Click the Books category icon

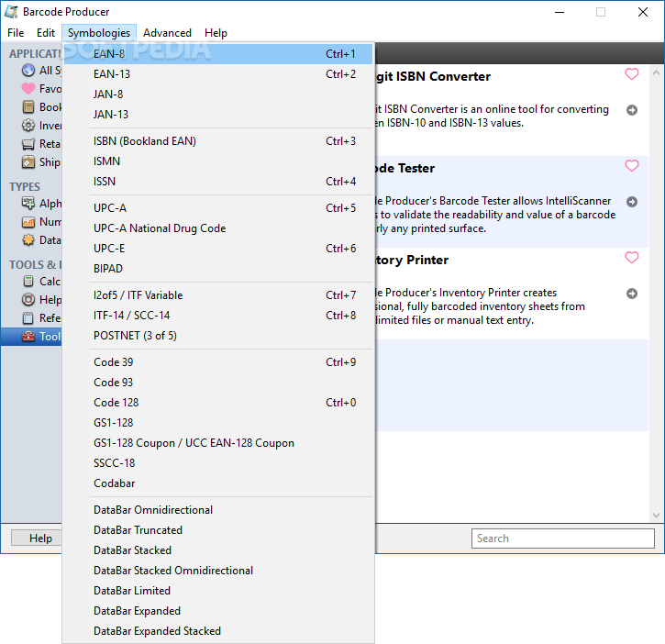point(28,107)
